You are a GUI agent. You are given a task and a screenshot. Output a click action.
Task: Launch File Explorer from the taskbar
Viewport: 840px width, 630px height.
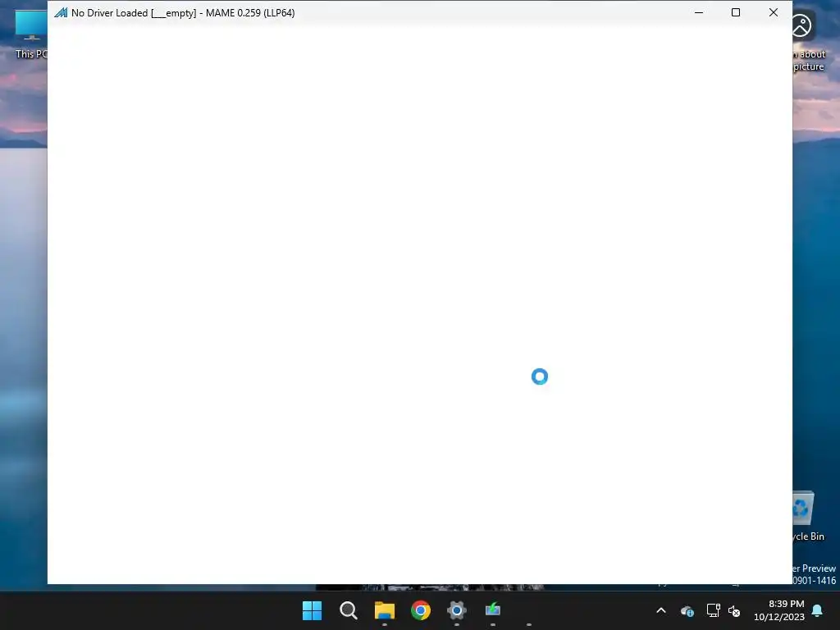tap(385, 610)
